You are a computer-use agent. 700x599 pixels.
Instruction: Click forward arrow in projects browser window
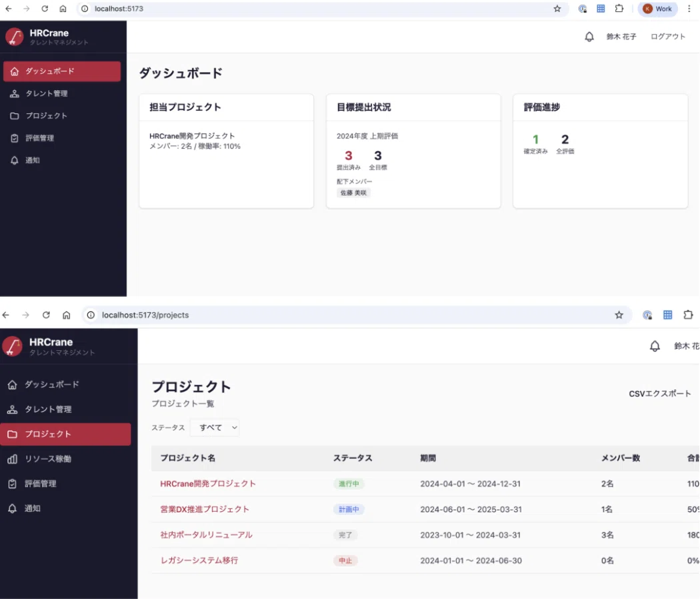[26, 315]
